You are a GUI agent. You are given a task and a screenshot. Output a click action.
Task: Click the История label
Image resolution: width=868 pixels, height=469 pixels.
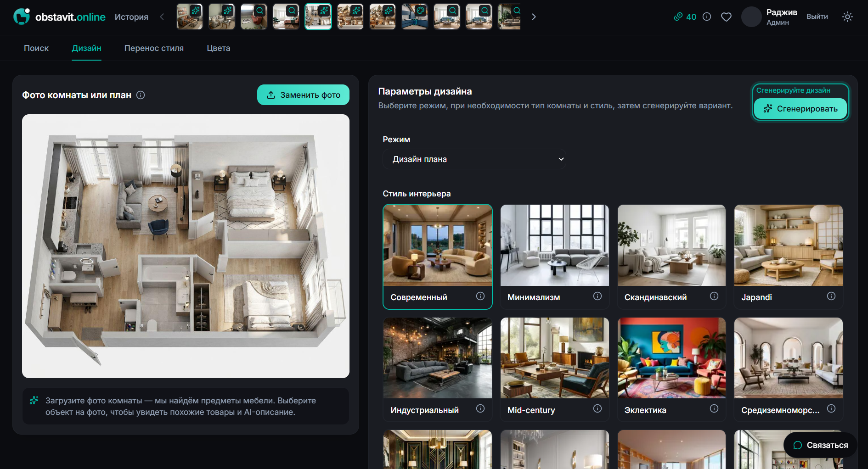click(131, 17)
